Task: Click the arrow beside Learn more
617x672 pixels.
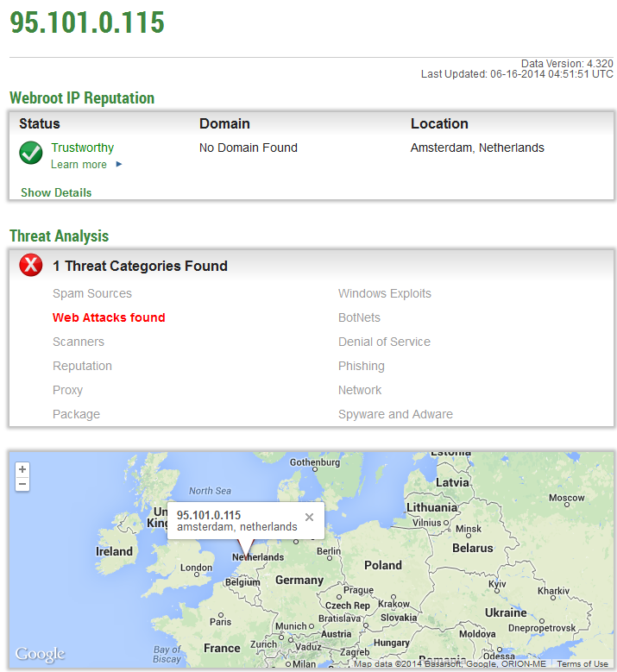Action: [x=119, y=164]
